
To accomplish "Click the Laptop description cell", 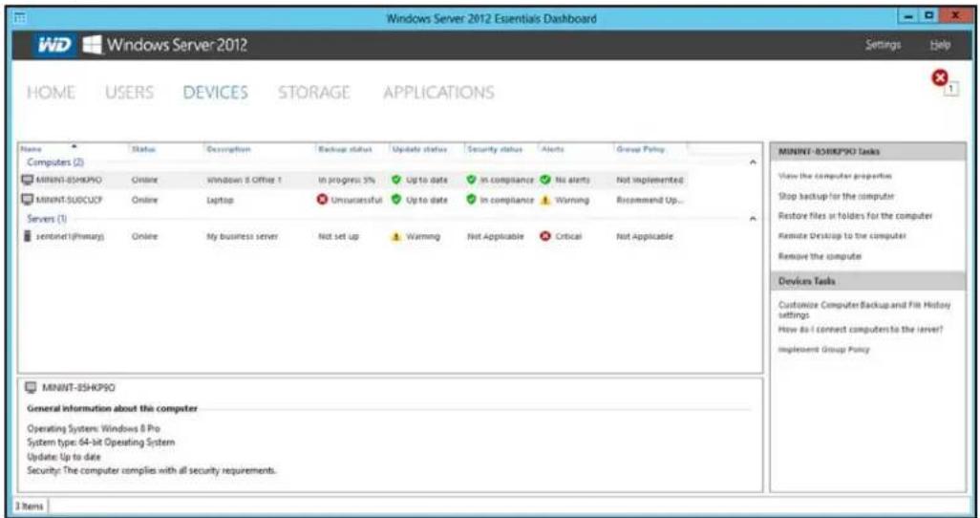I will click(220, 200).
